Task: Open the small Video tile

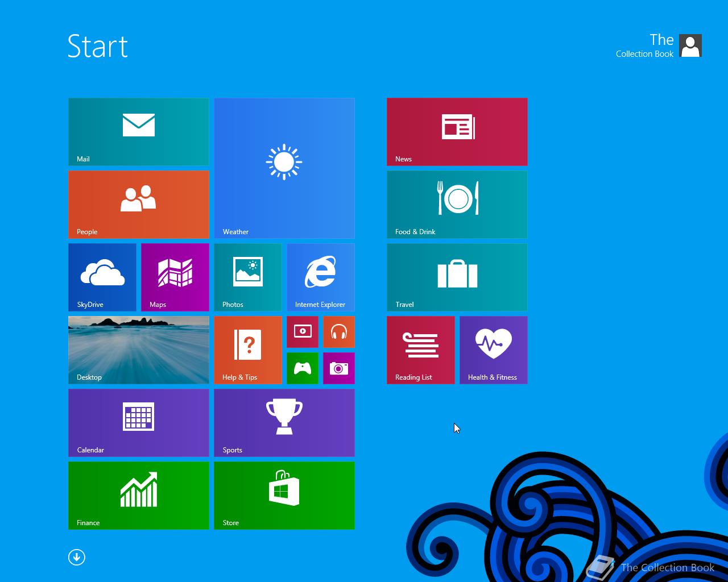Action: click(x=303, y=332)
